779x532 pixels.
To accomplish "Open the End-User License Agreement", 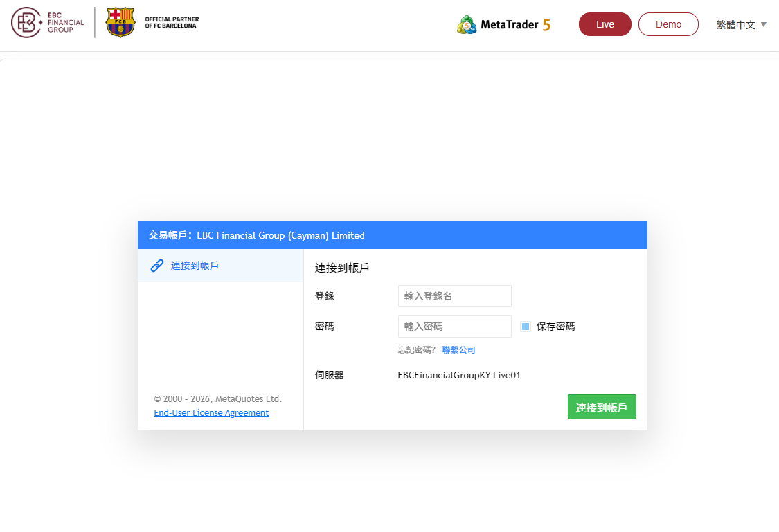I will click(x=211, y=412).
